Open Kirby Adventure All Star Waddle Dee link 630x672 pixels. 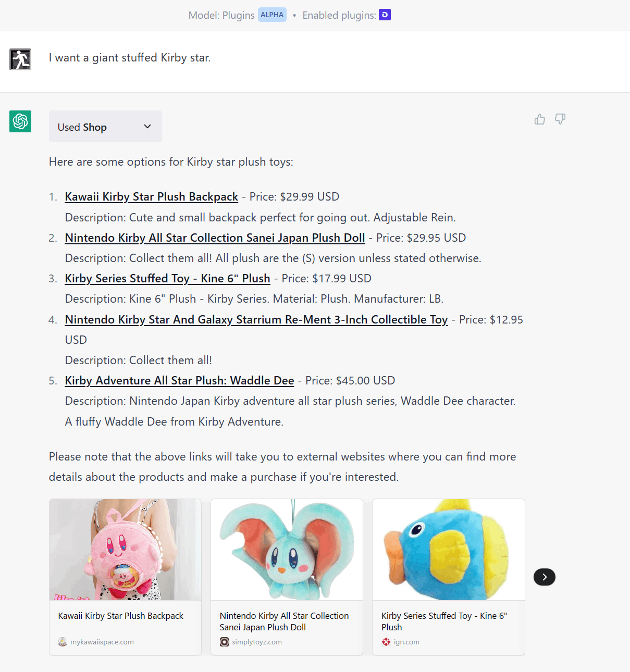pos(179,381)
